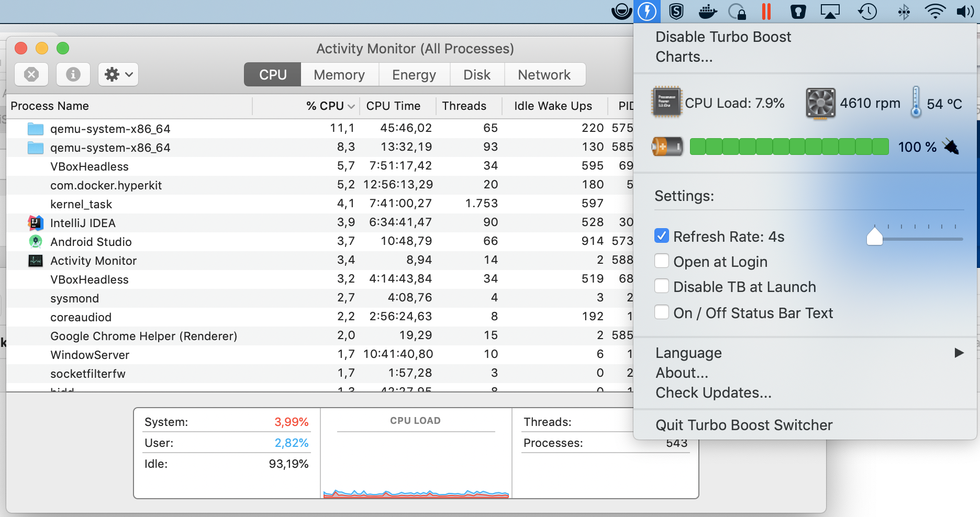The width and height of the screenshot is (980, 517).
Task: Click the Skype S shield menu bar icon
Action: click(676, 11)
